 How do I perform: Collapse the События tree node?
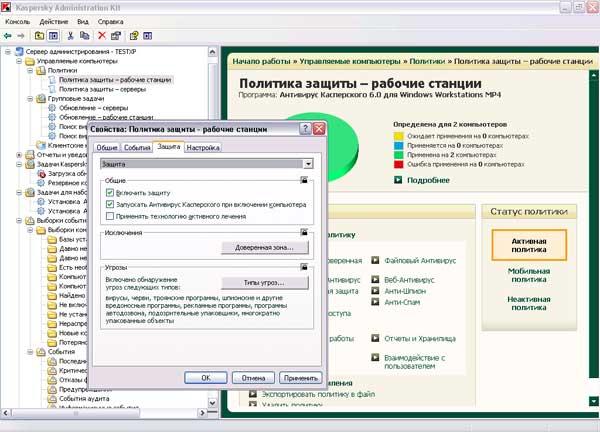click(30, 352)
